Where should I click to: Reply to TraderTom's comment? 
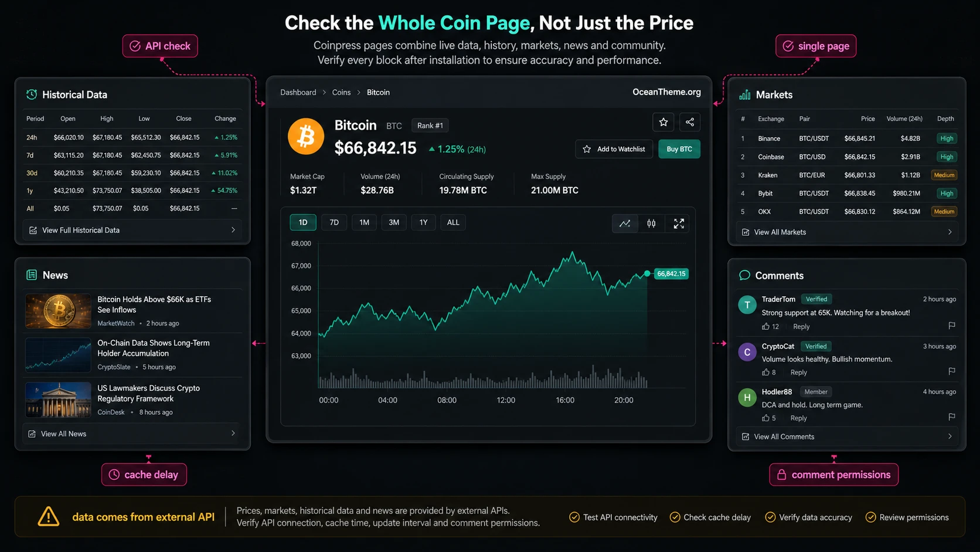[x=801, y=327]
